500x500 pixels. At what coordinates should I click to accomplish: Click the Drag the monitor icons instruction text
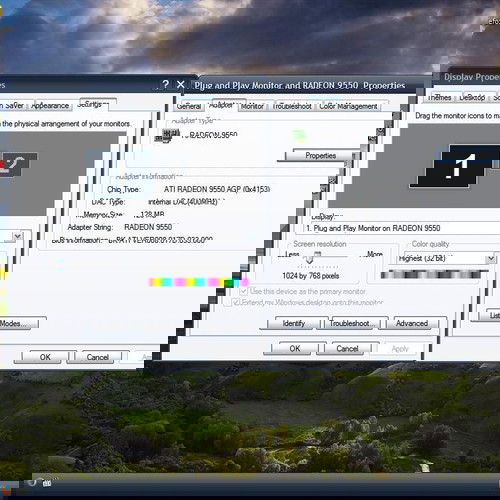[457, 116]
